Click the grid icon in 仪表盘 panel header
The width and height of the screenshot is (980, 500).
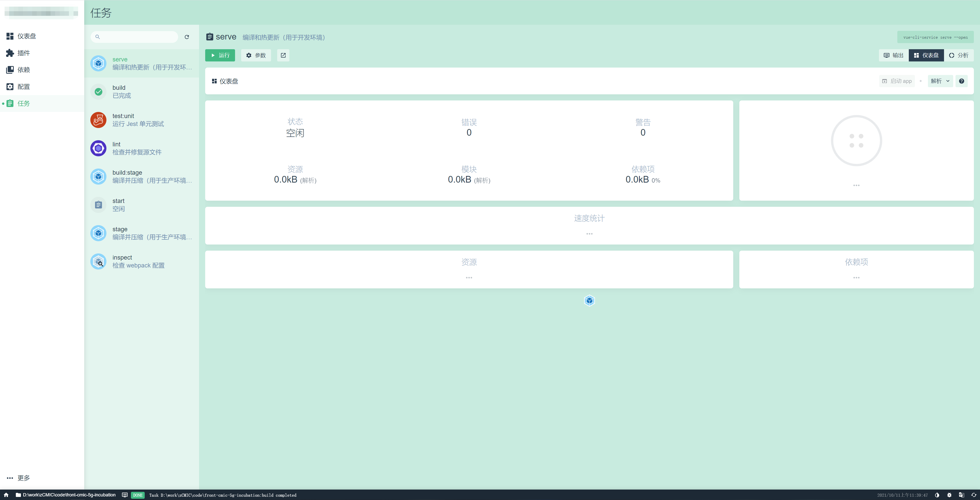tap(214, 81)
